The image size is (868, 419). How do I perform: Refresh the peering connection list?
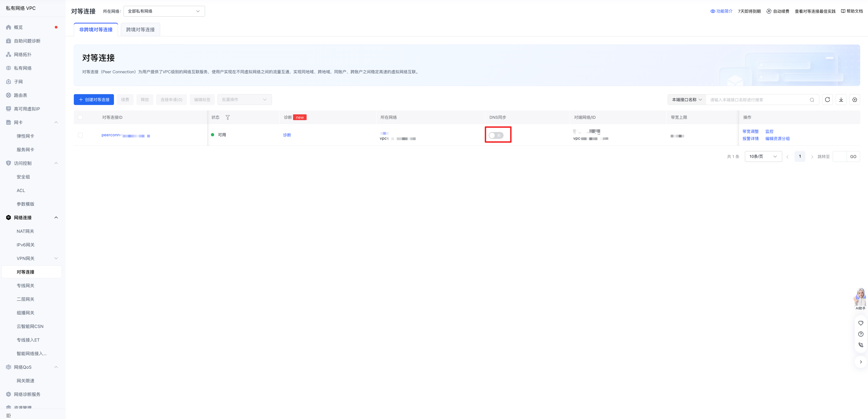pyautogui.click(x=827, y=100)
